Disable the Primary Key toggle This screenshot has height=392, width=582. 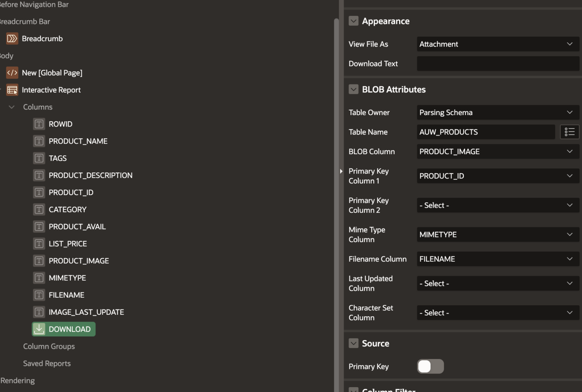(430, 366)
